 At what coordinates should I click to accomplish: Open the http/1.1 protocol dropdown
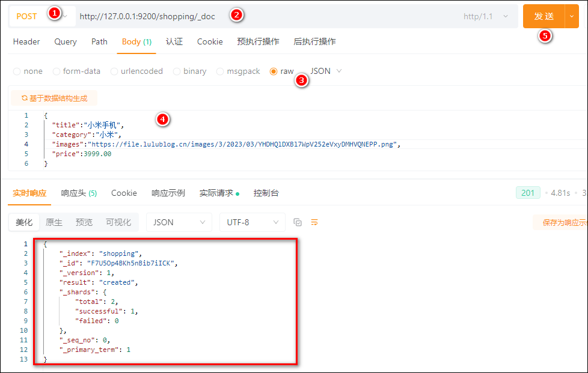[x=486, y=16]
